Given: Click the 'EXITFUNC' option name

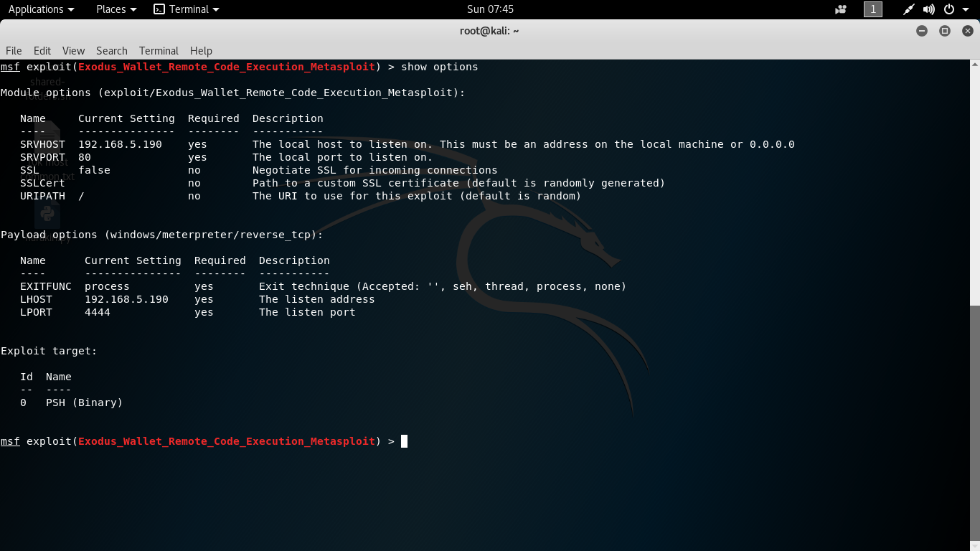Looking at the screenshot, I should (x=46, y=286).
